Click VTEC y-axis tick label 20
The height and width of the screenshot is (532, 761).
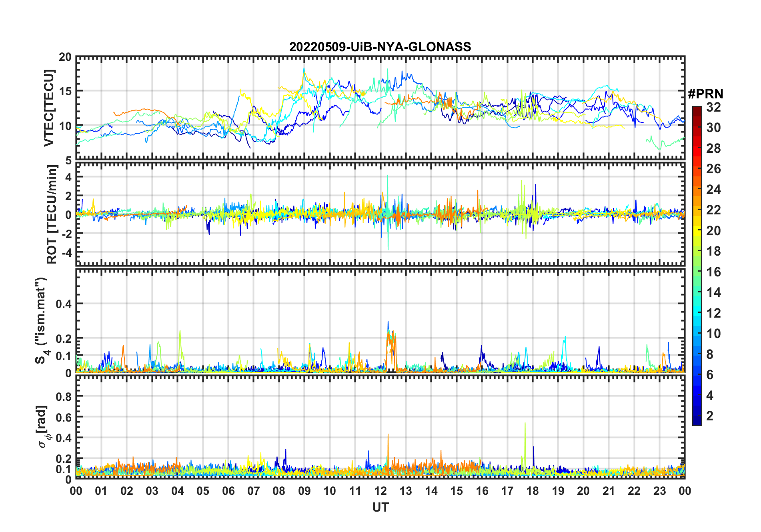pos(65,57)
